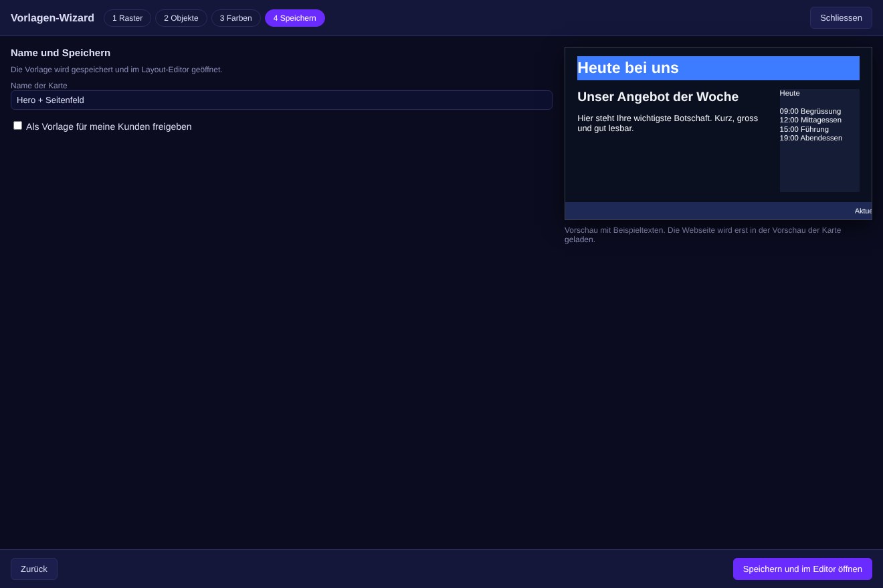The image size is (883, 588).
Task: Select the 4 Speichern step
Action: click(x=295, y=18)
